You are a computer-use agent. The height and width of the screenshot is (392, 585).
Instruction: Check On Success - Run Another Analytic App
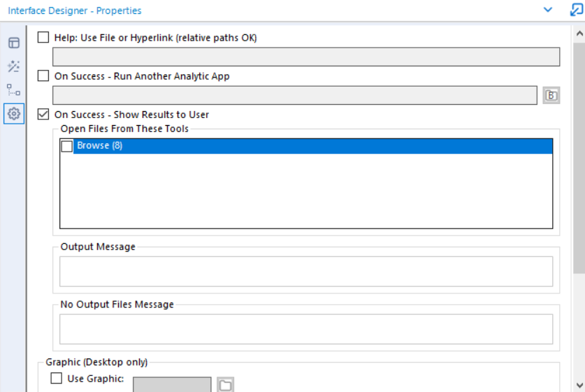click(x=43, y=76)
